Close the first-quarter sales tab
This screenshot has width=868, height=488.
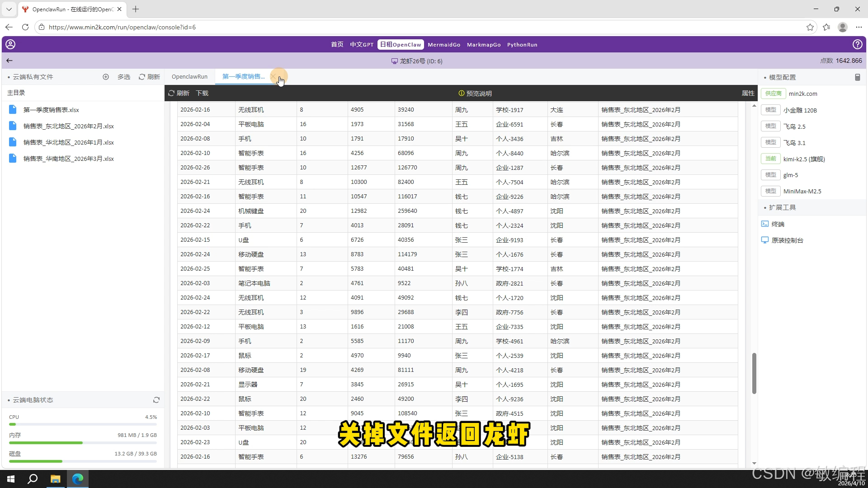273,77
